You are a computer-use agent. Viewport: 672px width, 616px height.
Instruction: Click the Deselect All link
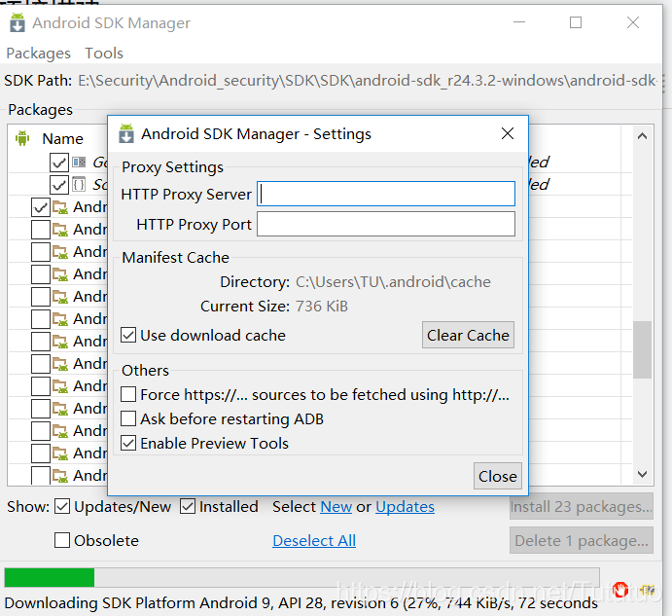click(x=314, y=540)
